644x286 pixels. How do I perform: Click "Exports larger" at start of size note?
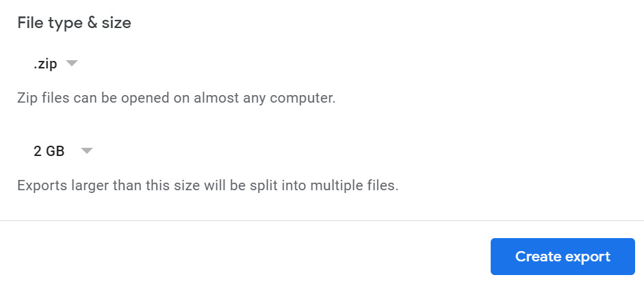pyautogui.click(x=57, y=185)
